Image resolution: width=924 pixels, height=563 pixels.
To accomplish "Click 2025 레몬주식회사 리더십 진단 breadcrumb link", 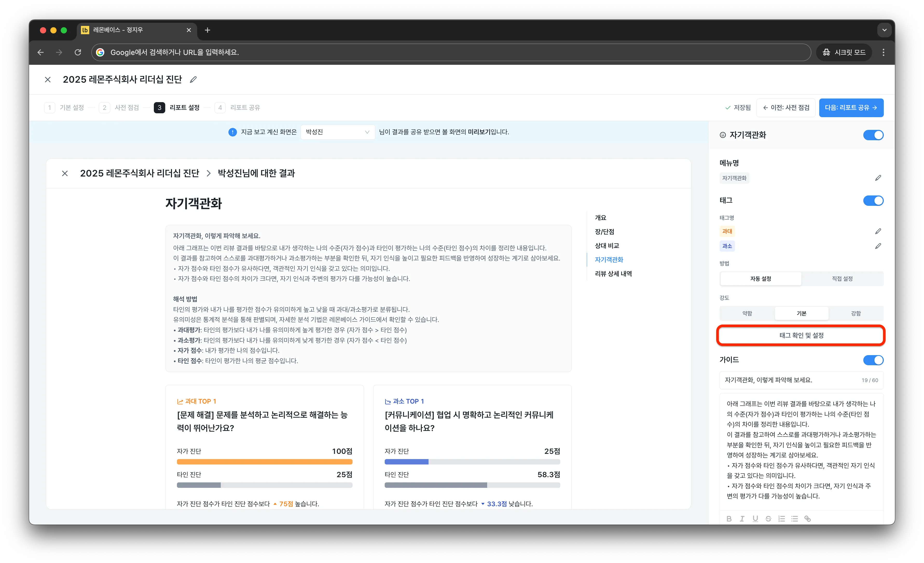I will [140, 173].
